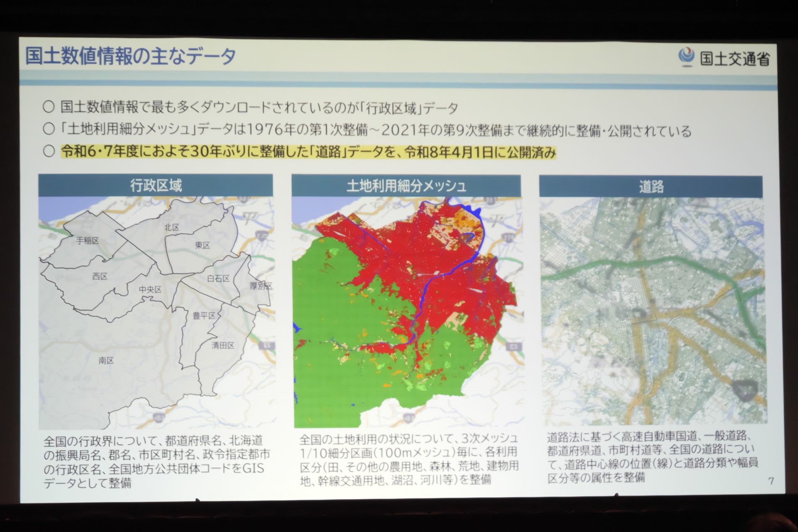The image size is (798, 532).
Task: Click the 手稲区 label on the map
Action: click(x=87, y=241)
